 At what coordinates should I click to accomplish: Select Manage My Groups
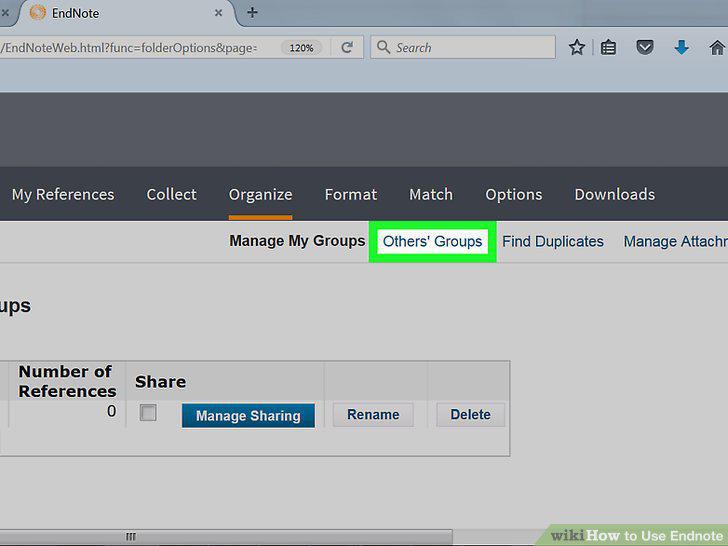point(297,241)
